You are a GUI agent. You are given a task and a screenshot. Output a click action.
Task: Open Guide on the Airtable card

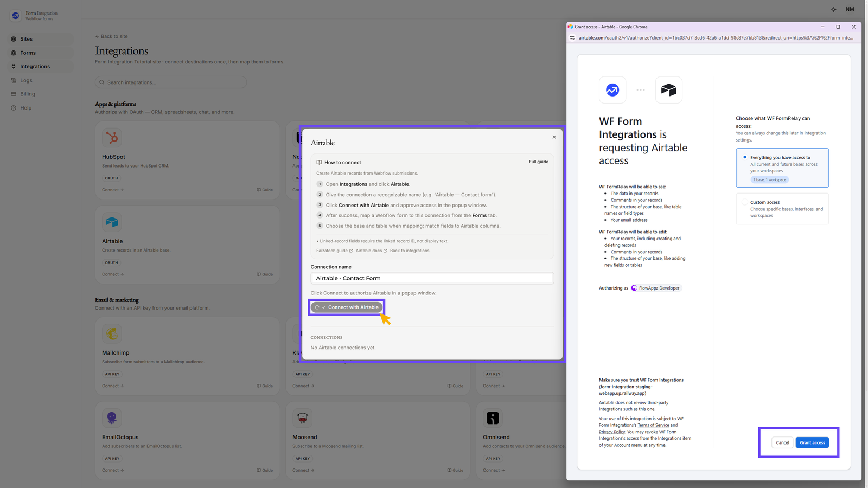coord(265,274)
